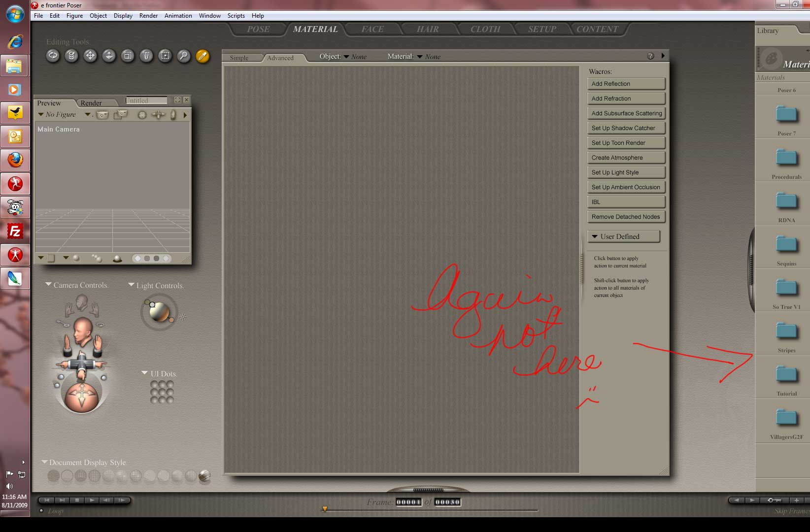Click Set Up Toon Render button
Viewport: 810px width, 532px height.
coord(626,143)
